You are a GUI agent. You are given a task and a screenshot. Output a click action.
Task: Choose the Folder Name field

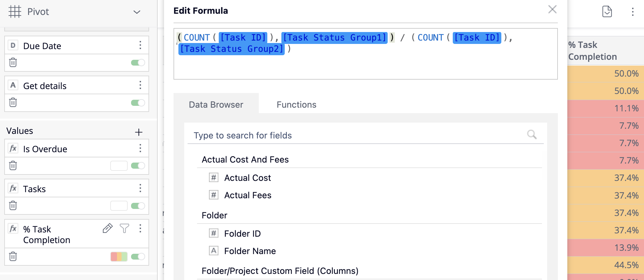(x=250, y=251)
